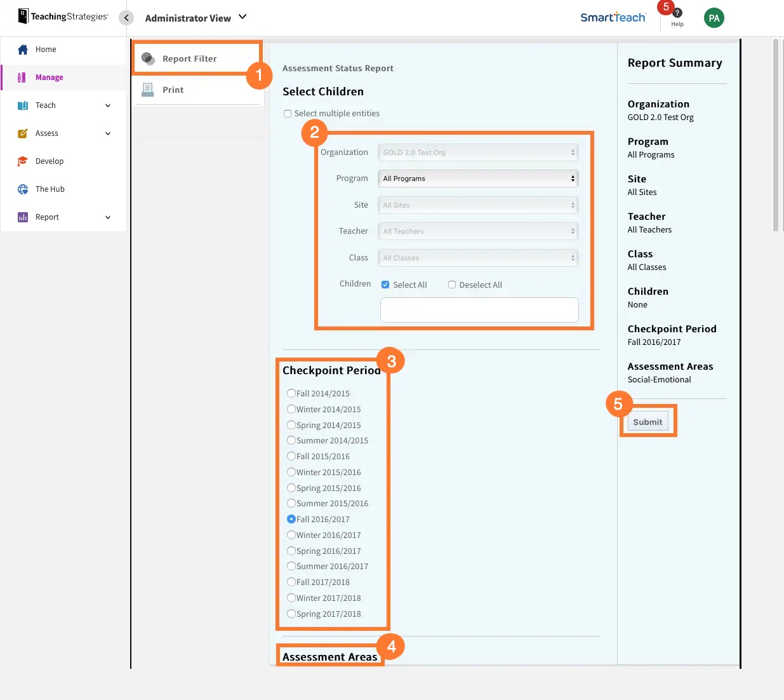This screenshot has height=700, width=784.
Task: Switch to the Manage sidebar section
Action: (51, 77)
